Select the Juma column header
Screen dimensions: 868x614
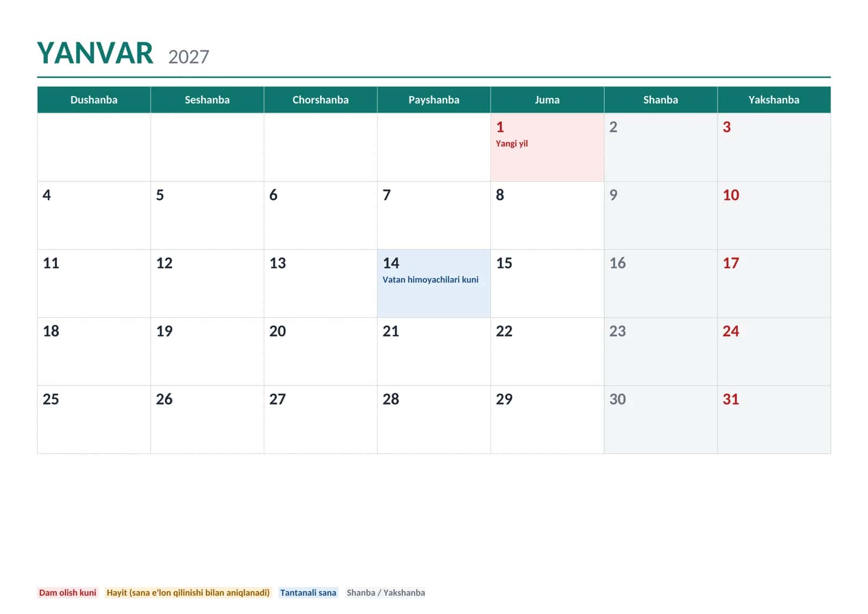pos(547,100)
